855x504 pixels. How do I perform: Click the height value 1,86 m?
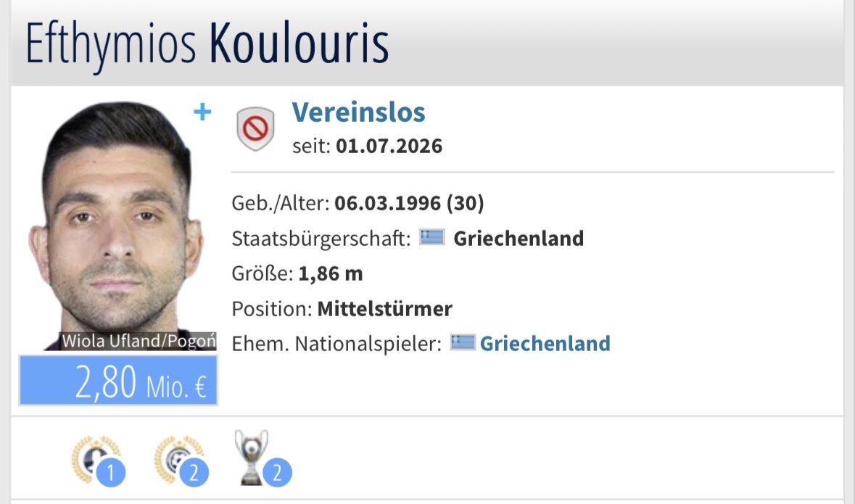point(331,273)
